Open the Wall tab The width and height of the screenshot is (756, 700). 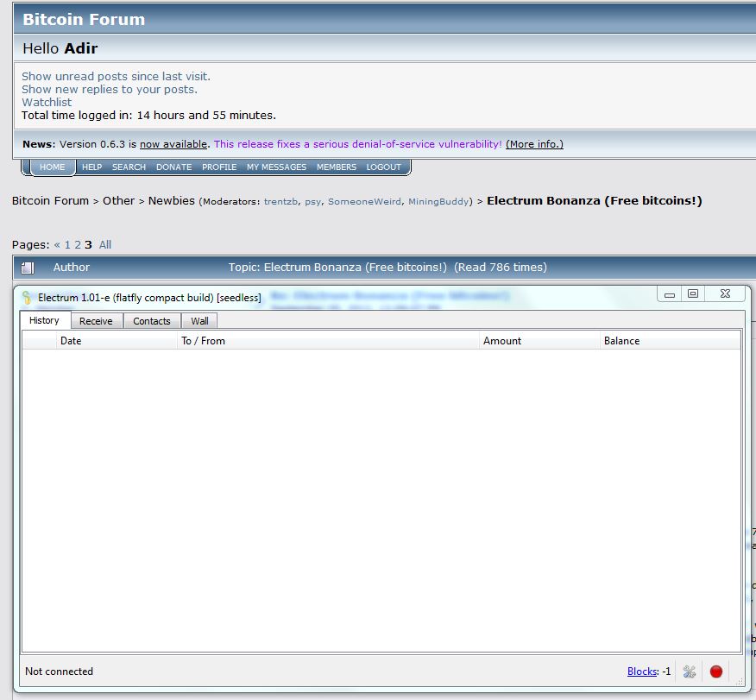[x=199, y=321]
